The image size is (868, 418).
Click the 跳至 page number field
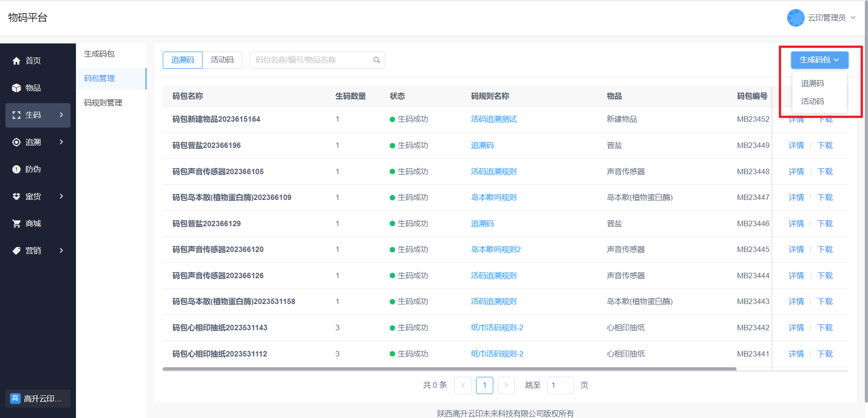point(560,385)
